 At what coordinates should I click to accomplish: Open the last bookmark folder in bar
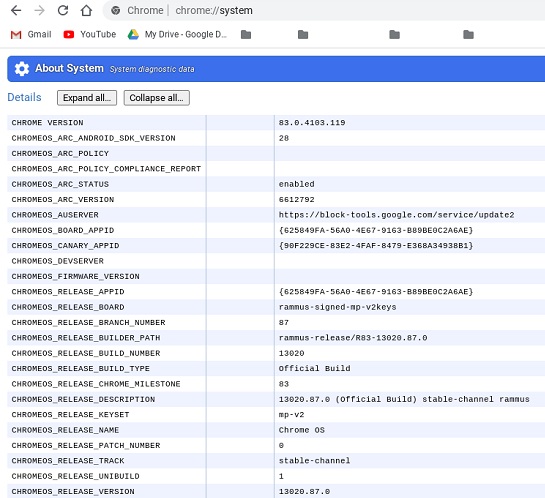469,34
